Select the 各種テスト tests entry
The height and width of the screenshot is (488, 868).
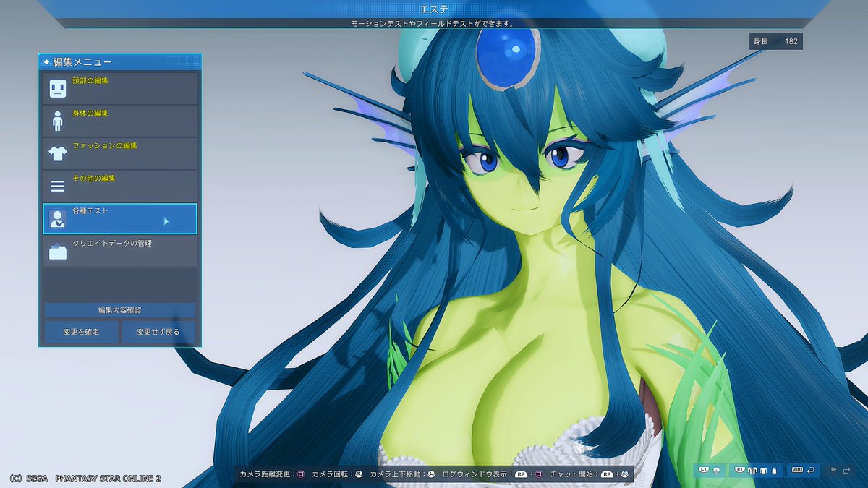(119, 218)
